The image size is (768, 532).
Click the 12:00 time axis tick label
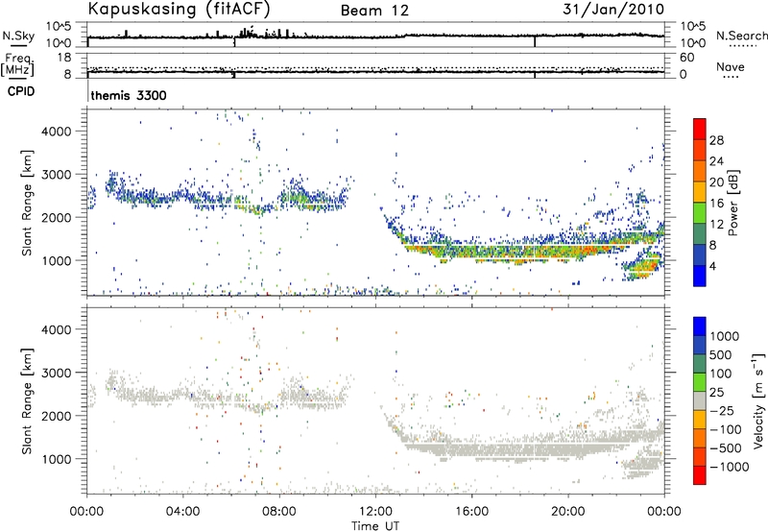point(375,512)
